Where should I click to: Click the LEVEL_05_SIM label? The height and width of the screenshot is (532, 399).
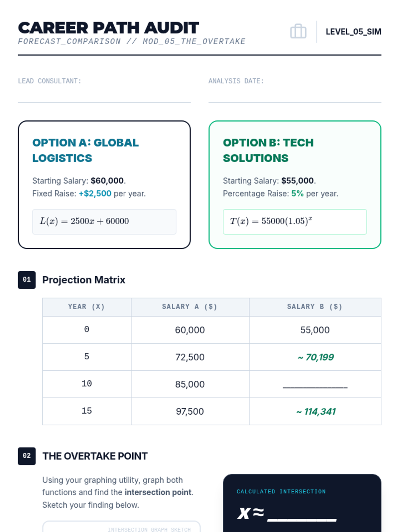click(x=353, y=32)
